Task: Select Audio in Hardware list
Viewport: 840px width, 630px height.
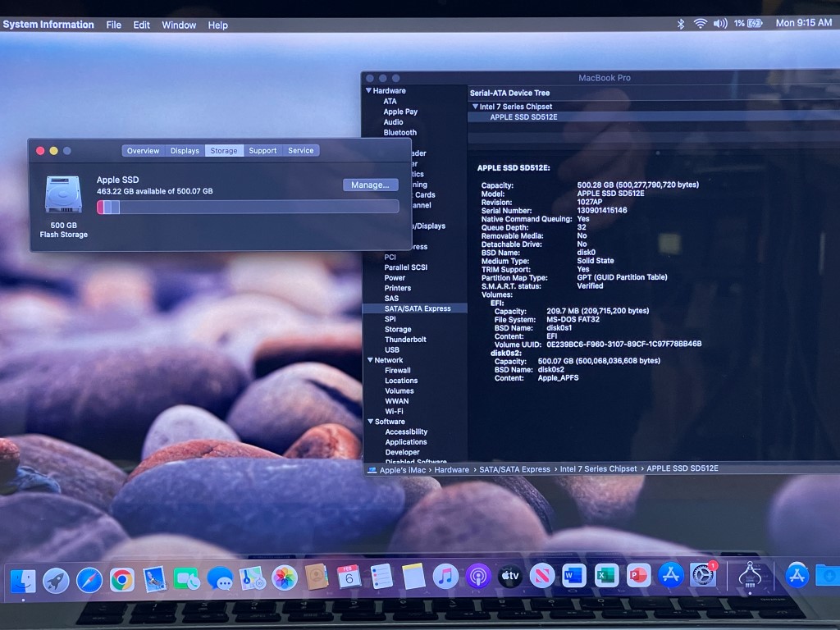Action: 393,122
